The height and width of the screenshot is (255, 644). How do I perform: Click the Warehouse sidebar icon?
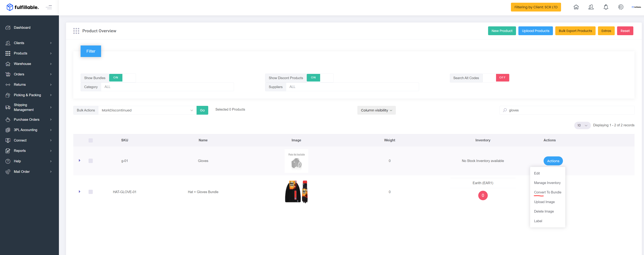tap(8, 64)
